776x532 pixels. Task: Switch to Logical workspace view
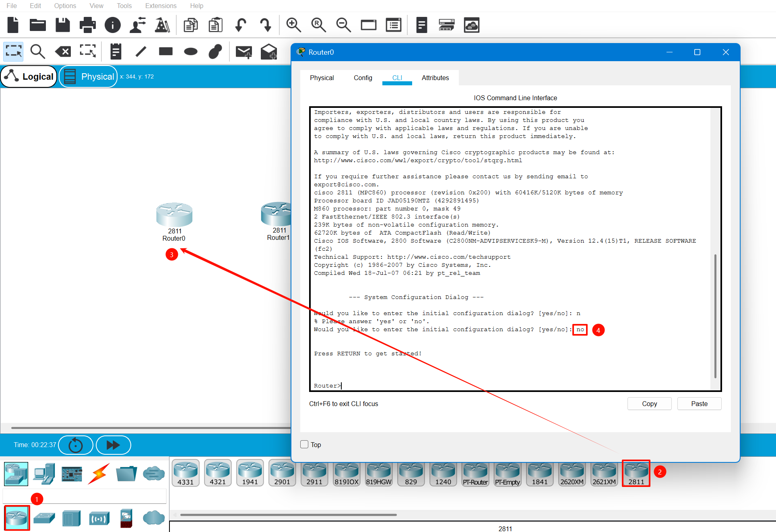pyautogui.click(x=29, y=76)
